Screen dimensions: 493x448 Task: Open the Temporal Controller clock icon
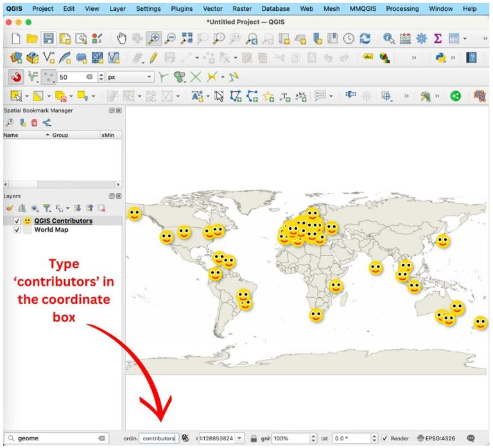coord(349,39)
